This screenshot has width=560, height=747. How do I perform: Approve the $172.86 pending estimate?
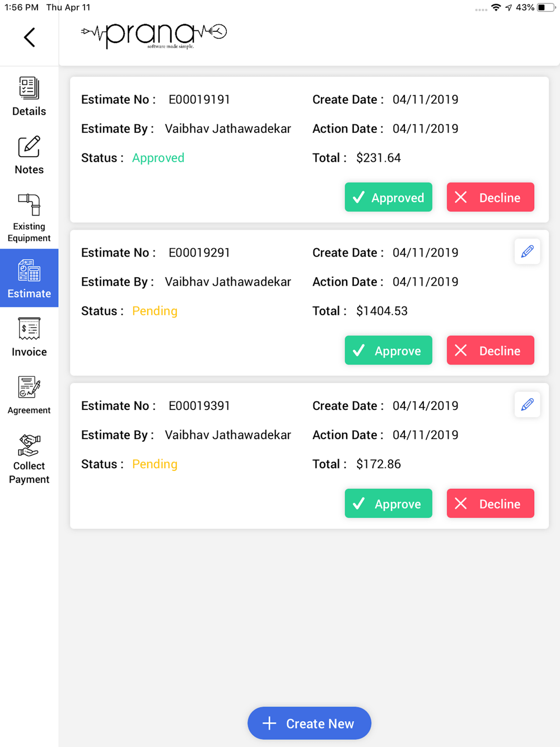pyautogui.click(x=388, y=503)
